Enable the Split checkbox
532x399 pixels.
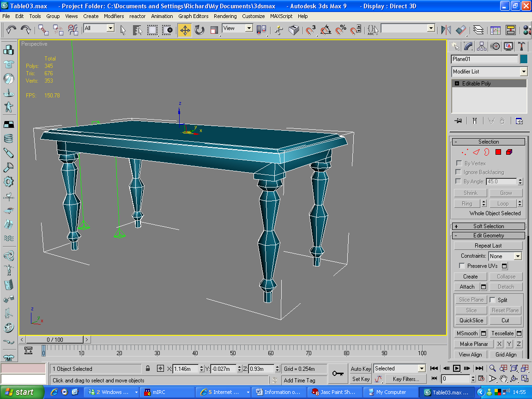coord(492,300)
